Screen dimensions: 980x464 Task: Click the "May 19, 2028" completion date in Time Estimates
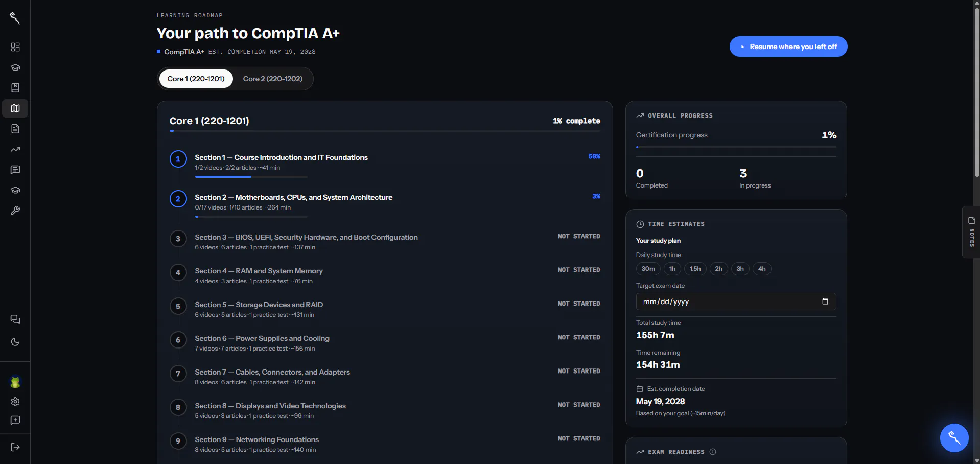[660, 401]
